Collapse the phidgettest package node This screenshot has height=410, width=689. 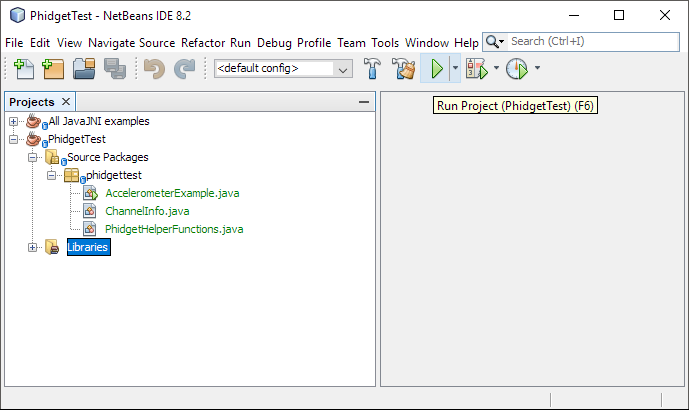pyautogui.click(x=51, y=175)
